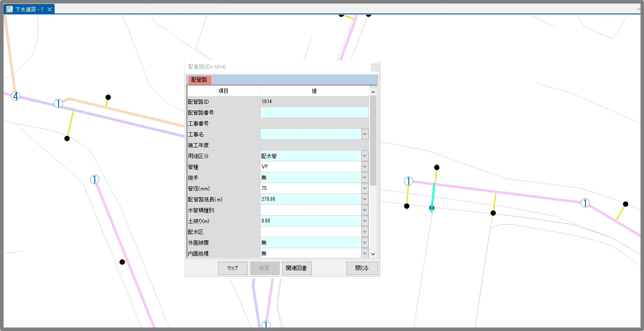Open the tab list chevron at the top right
644x331 pixels.
(639, 9)
